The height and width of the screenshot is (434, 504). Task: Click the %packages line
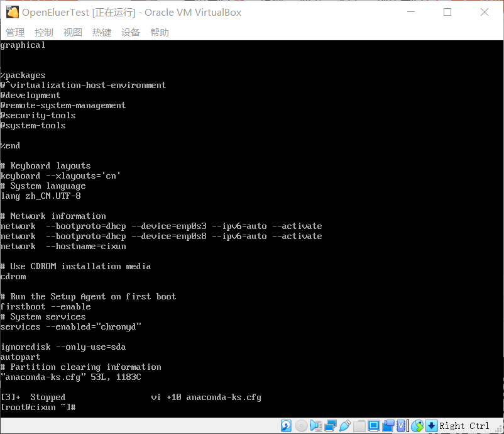pyautogui.click(x=23, y=75)
